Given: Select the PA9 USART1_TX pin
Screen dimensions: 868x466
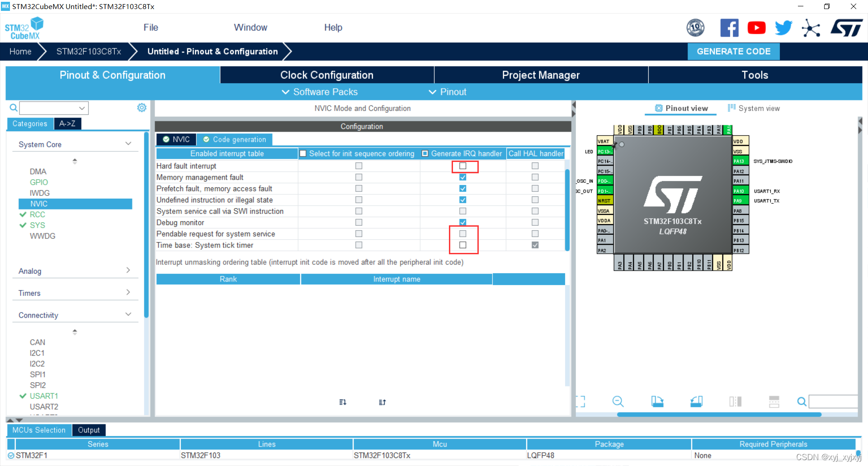Looking at the screenshot, I should [x=741, y=201].
